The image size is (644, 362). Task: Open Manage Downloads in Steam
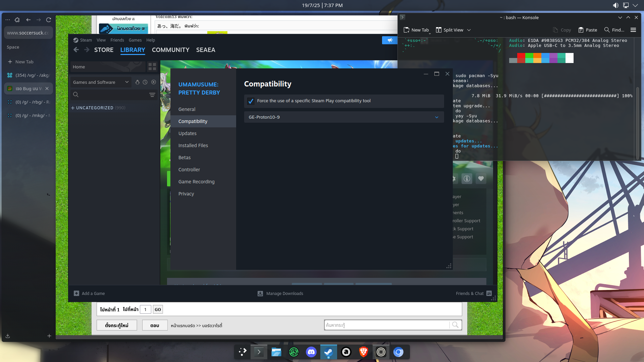pos(280,293)
